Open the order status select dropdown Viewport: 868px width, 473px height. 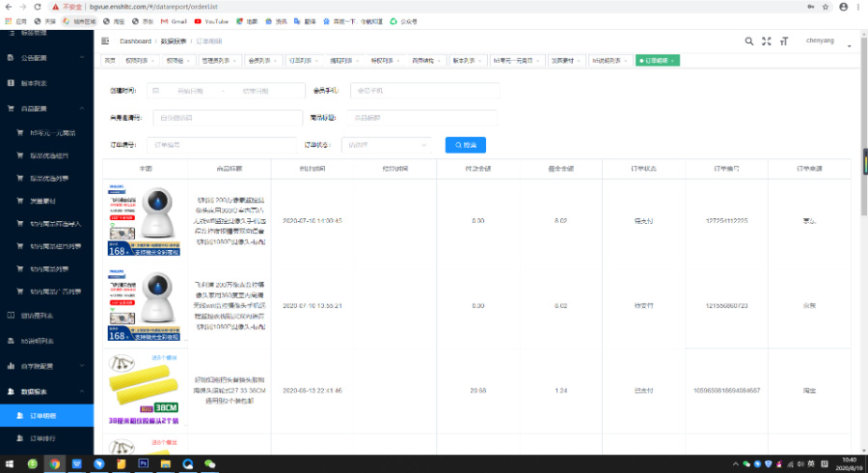pos(387,145)
